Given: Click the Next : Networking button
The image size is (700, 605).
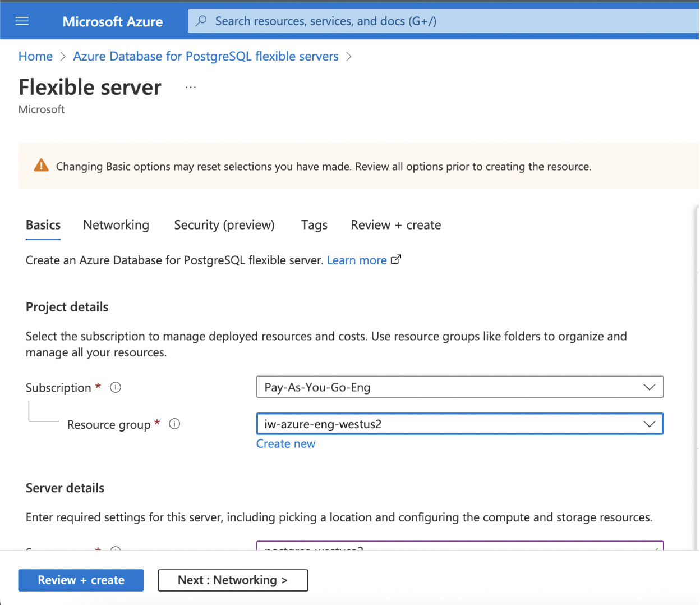Looking at the screenshot, I should click(233, 580).
